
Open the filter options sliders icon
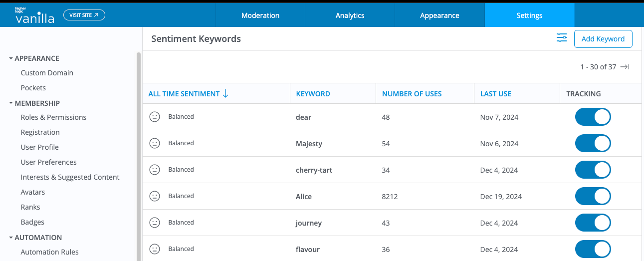click(x=562, y=38)
